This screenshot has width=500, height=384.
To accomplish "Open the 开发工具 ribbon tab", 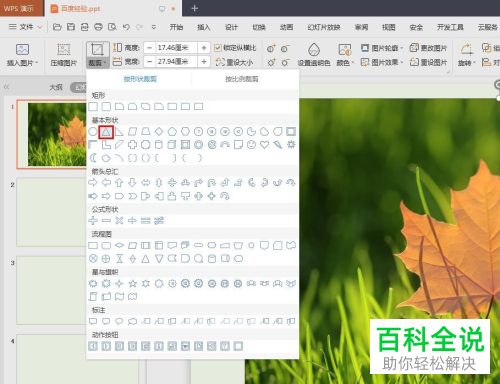I will [450, 27].
